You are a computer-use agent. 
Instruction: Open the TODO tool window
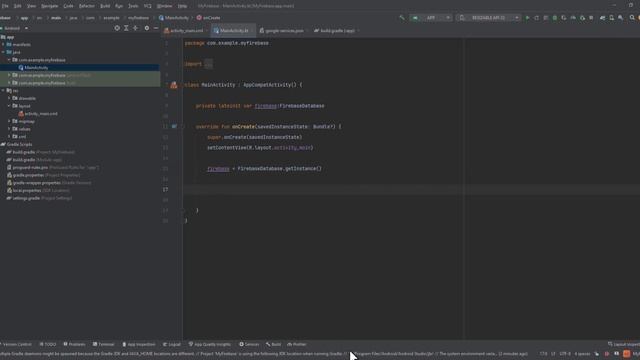[48, 344]
